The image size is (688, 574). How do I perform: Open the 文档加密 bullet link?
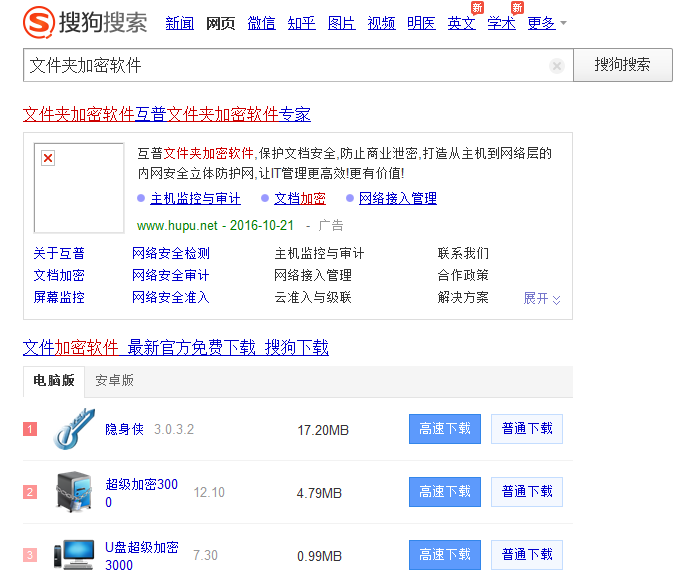pos(300,198)
